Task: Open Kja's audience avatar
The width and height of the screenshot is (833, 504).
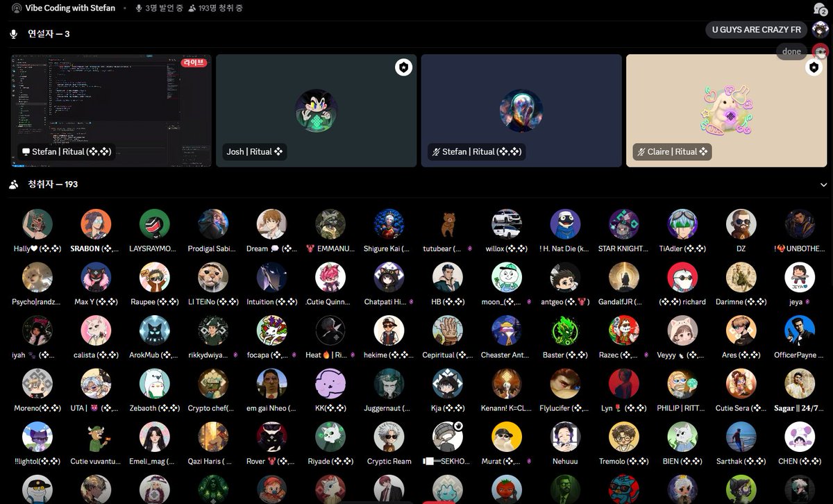Action: click(448, 384)
